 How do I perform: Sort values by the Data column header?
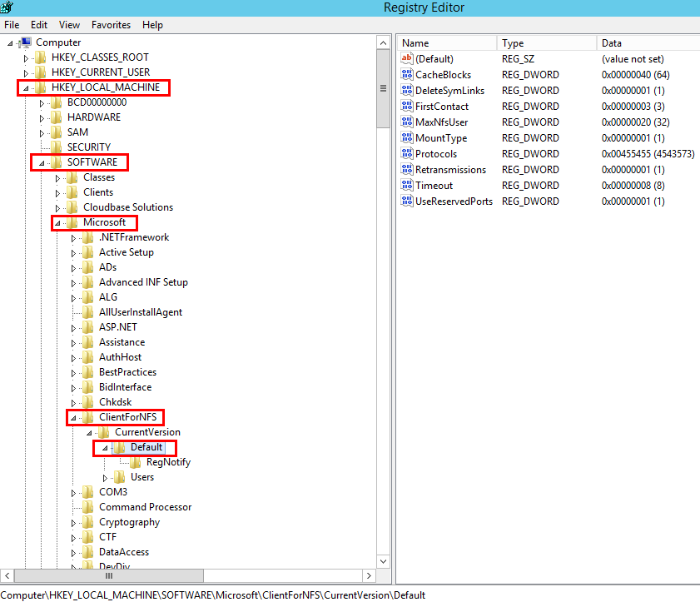(x=648, y=42)
